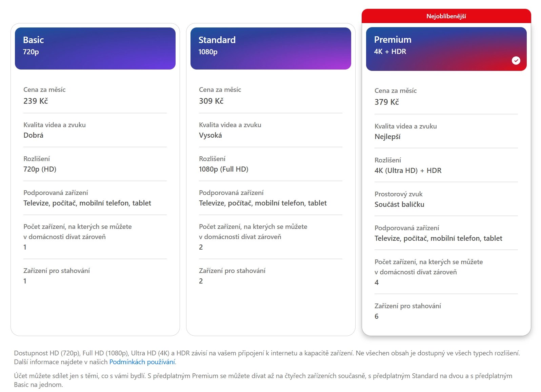Select the Basic 720p plan header
This screenshot has width=541, height=392.
pyautogui.click(x=95, y=48)
